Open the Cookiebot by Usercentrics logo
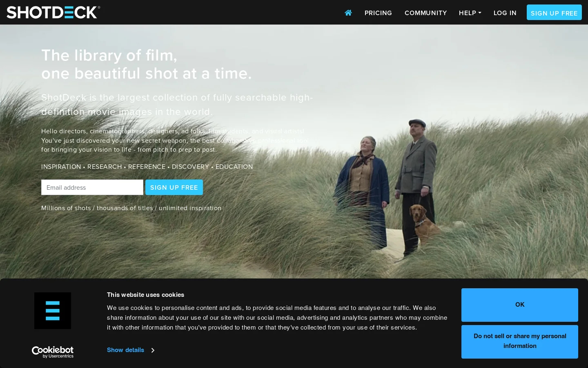This screenshot has width=588, height=368. tap(53, 352)
